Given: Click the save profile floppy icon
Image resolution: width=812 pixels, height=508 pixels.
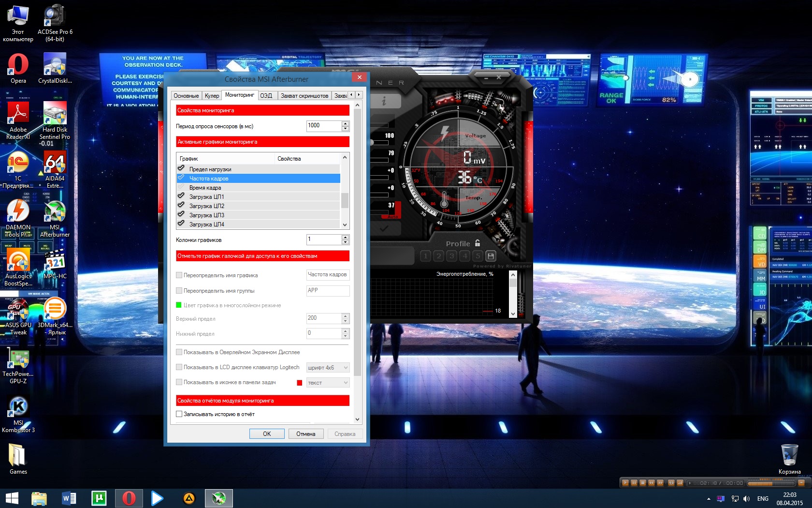Looking at the screenshot, I should click(x=491, y=256).
